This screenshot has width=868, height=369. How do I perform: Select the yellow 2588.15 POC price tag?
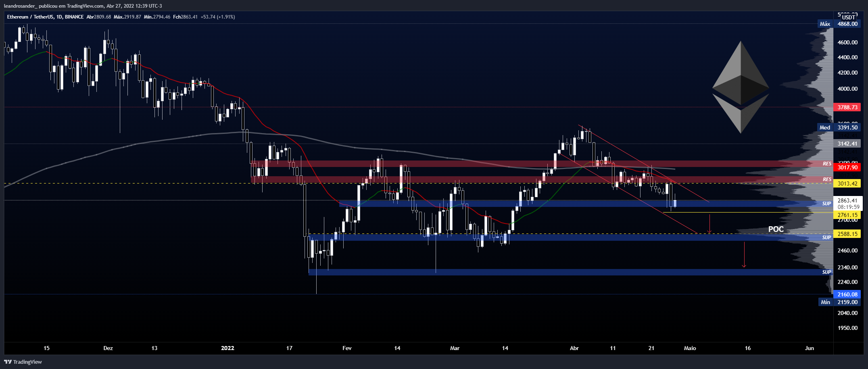point(847,234)
